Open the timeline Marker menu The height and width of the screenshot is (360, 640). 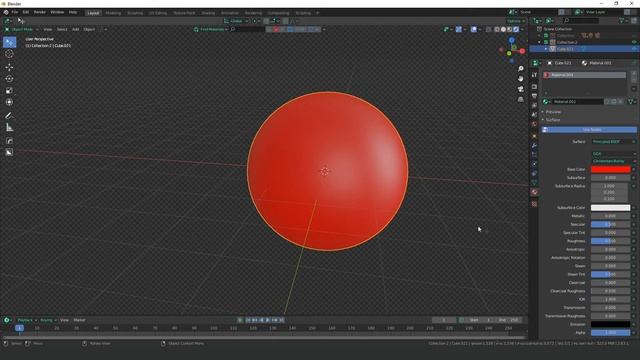coord(79,320)
